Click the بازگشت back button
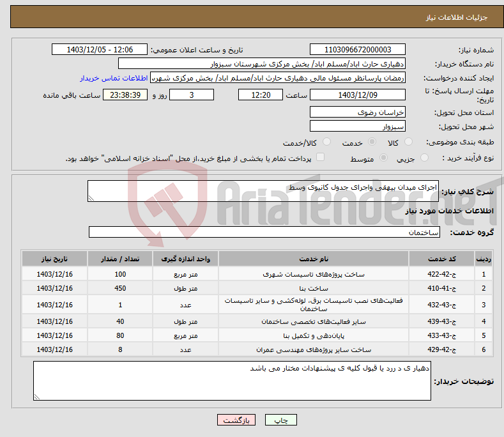This screenshot has height=437, width=504. [x=236, y=420]
